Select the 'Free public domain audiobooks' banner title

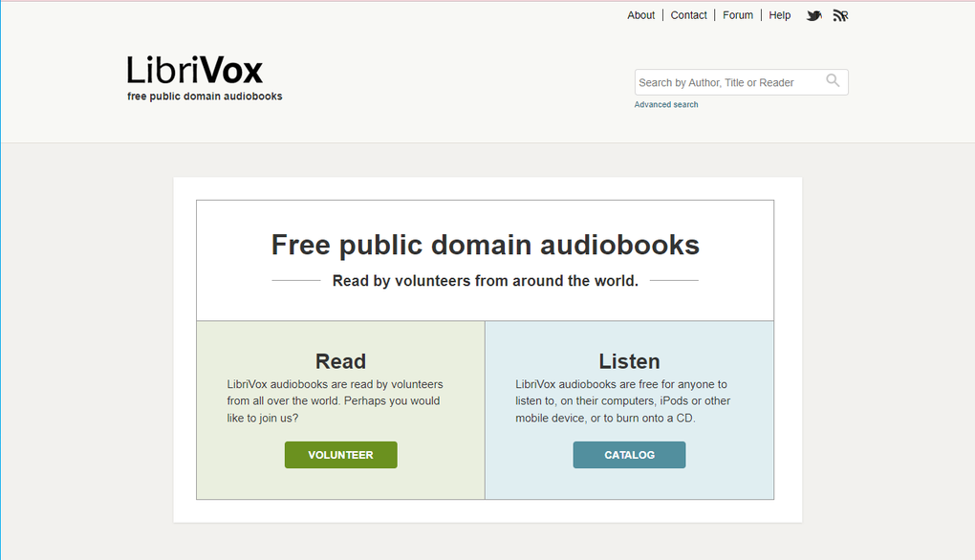[485, 245]
